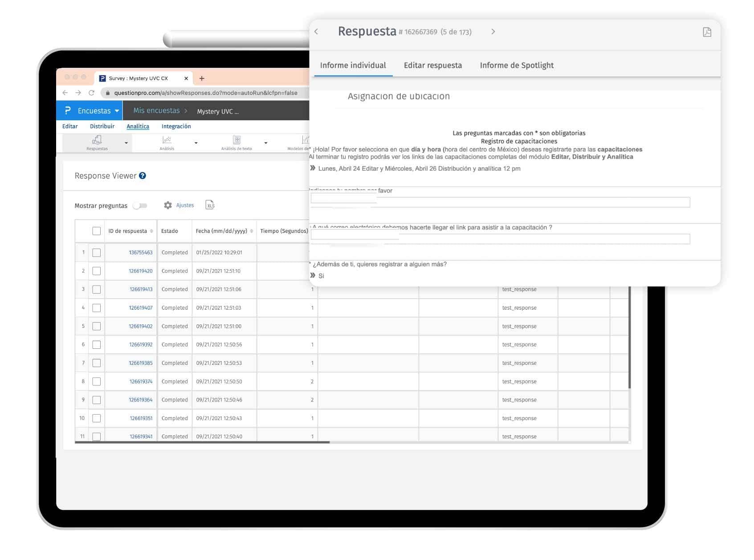Click the name input field in Respuesta panel

click(500, 202)
